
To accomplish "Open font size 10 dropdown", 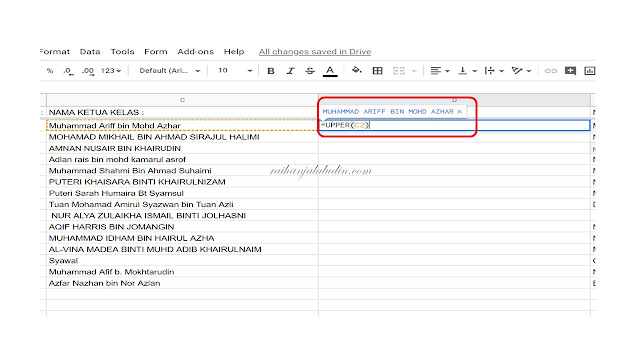I will click(235, 71).
